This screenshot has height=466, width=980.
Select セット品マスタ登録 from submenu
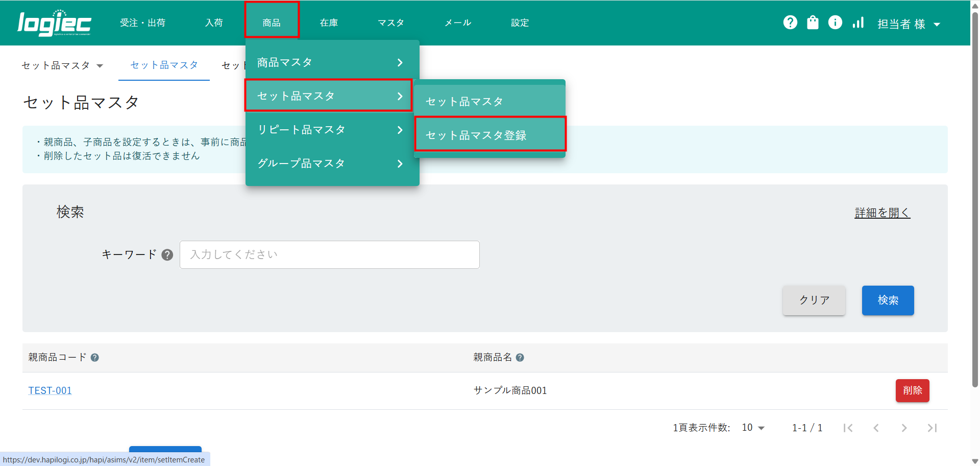(490, 135)
